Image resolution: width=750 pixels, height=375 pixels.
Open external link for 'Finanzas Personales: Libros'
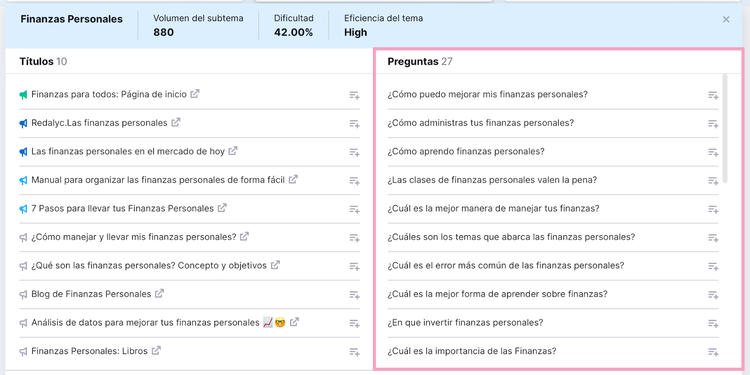pos(156,351)
